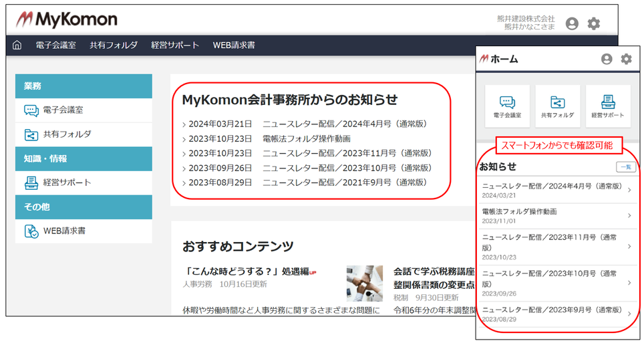Click the home icon in navigation bar

(17, 45)
